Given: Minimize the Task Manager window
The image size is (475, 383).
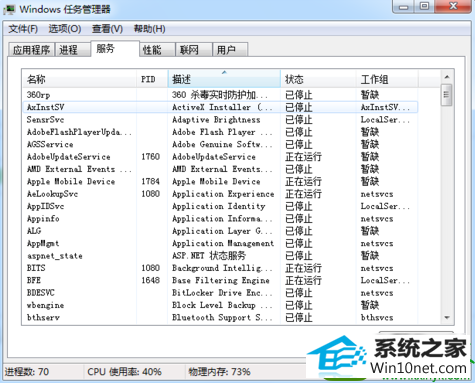Looking at the screenshot, I should coord(404,6).
